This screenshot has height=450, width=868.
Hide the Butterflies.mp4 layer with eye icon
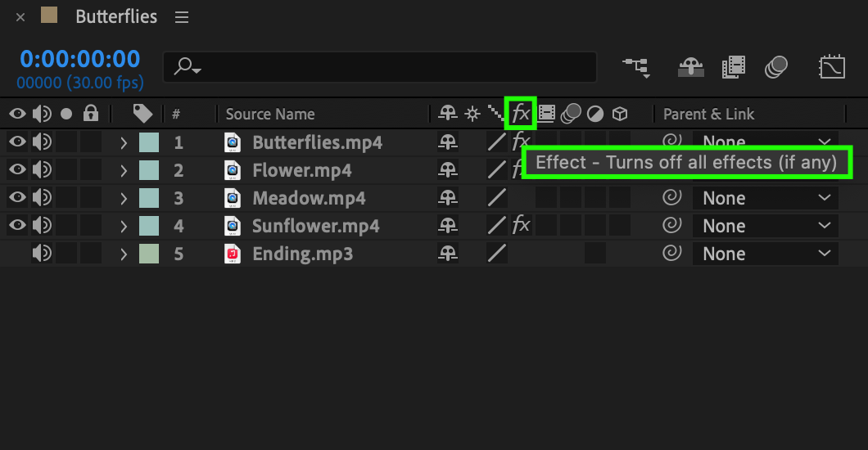[x=17, y=142]
